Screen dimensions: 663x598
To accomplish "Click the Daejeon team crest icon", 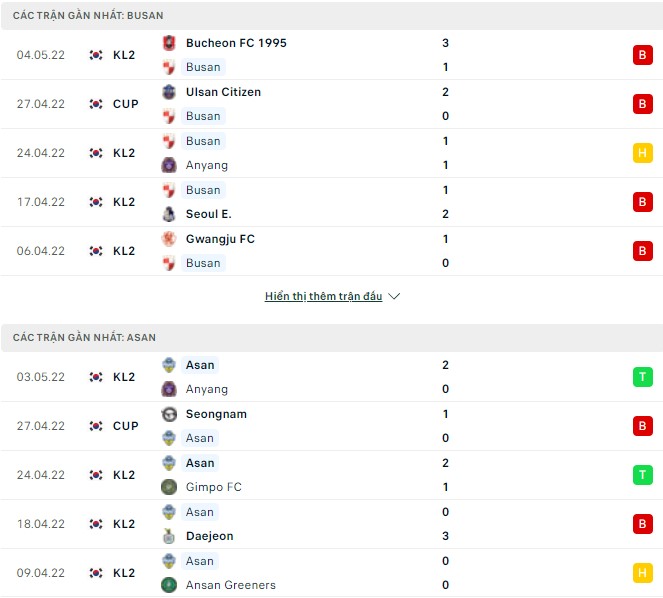I will pyautogui.click(x=168, y=536).
